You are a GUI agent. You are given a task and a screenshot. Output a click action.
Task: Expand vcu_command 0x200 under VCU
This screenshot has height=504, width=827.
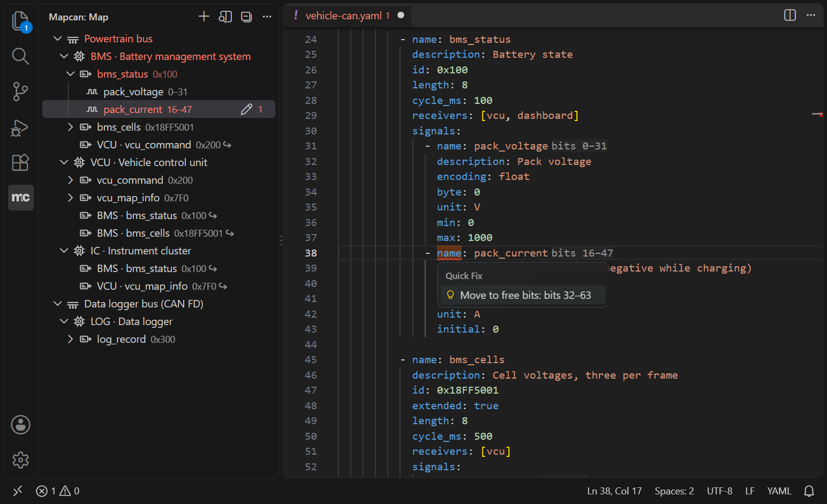pos(70,180)
